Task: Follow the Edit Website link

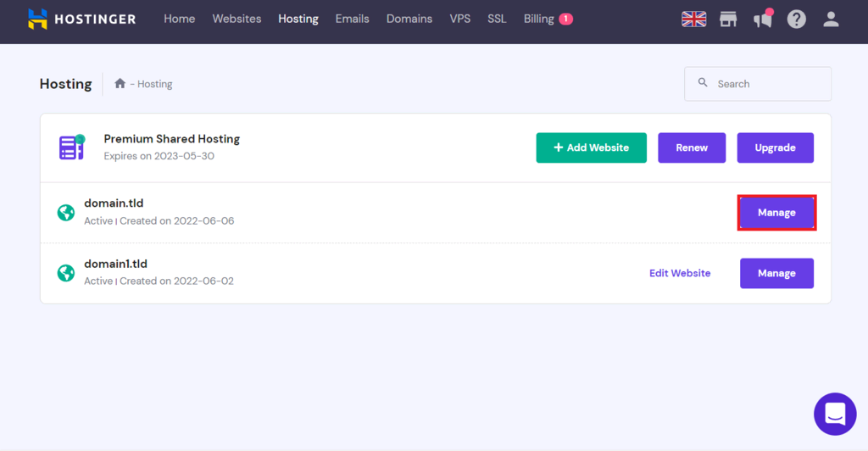Action: point(680,273)
